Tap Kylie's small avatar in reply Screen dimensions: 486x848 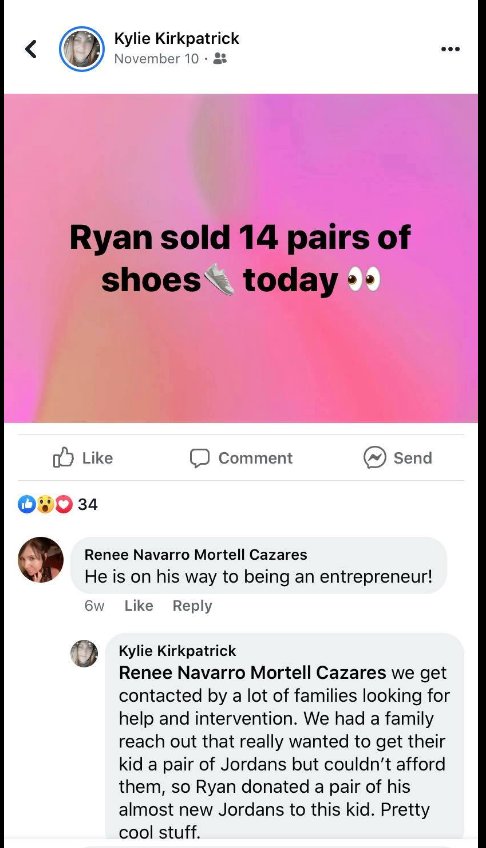[84, 653]
